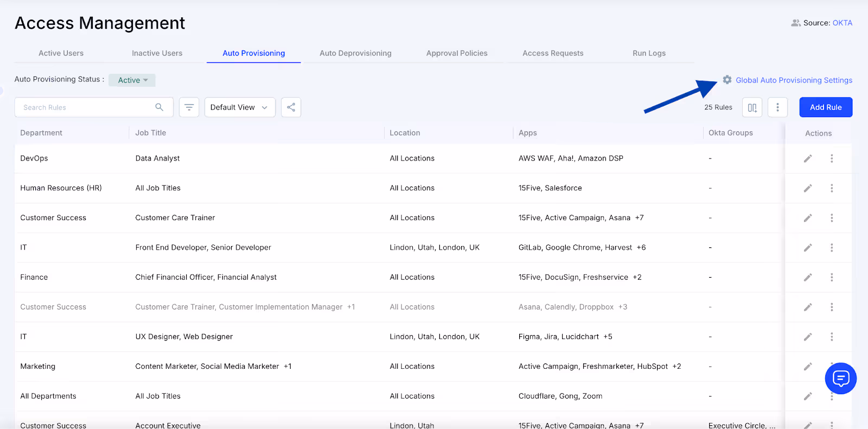868x429 pixels.
Task: Select the Auto Provisioning tab
Action: [253, 53]
